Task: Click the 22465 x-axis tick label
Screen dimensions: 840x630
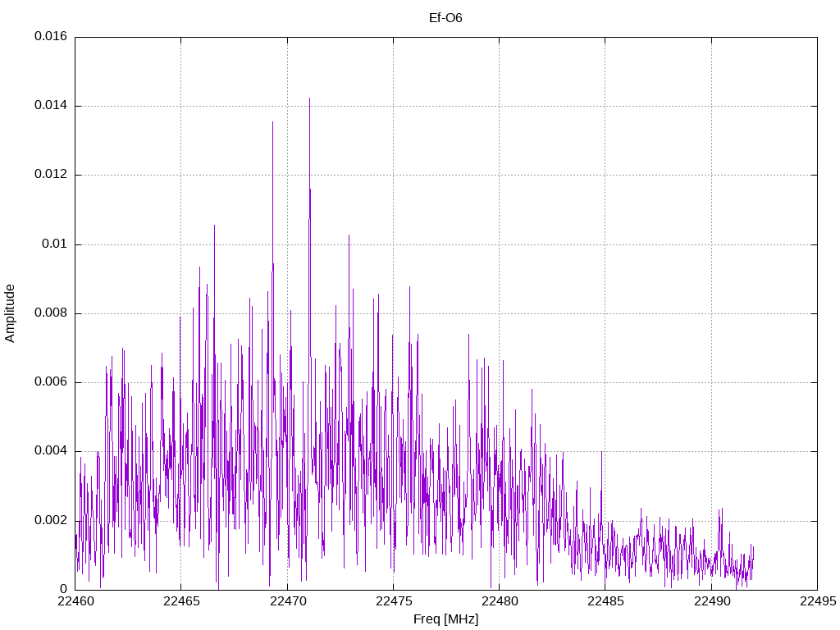Action: (181, 601)
